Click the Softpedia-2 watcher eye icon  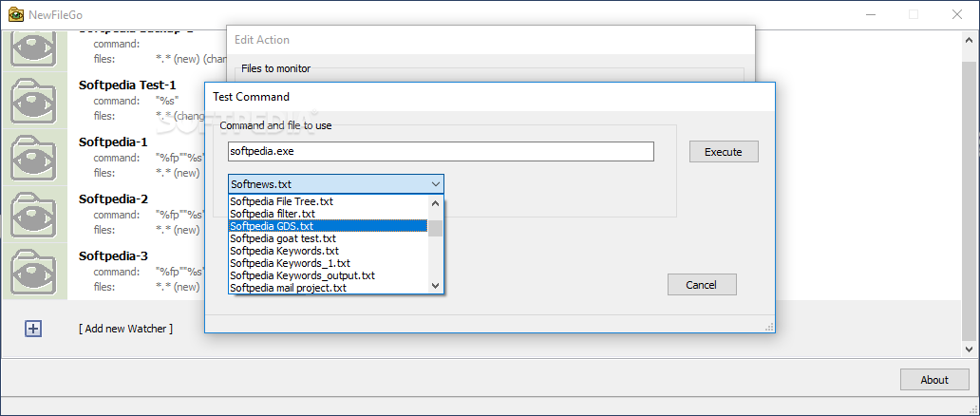(34, 214)
